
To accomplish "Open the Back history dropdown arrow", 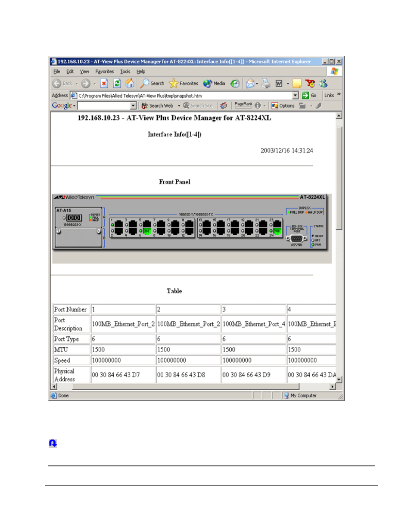I will coord(77,84).
